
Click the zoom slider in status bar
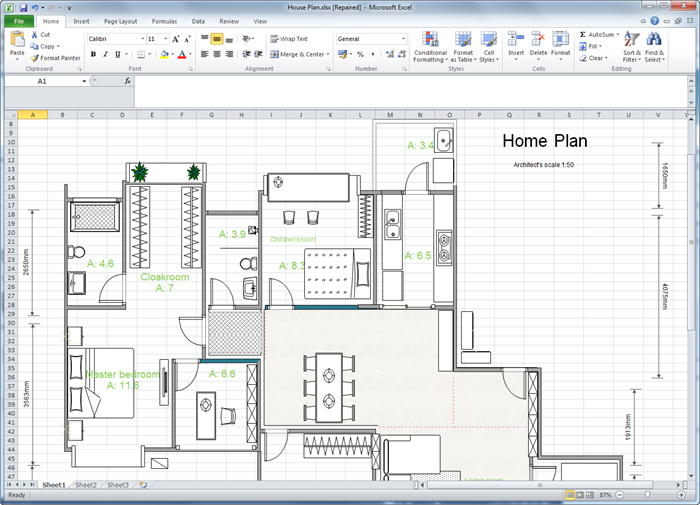(x=647, y=495)
